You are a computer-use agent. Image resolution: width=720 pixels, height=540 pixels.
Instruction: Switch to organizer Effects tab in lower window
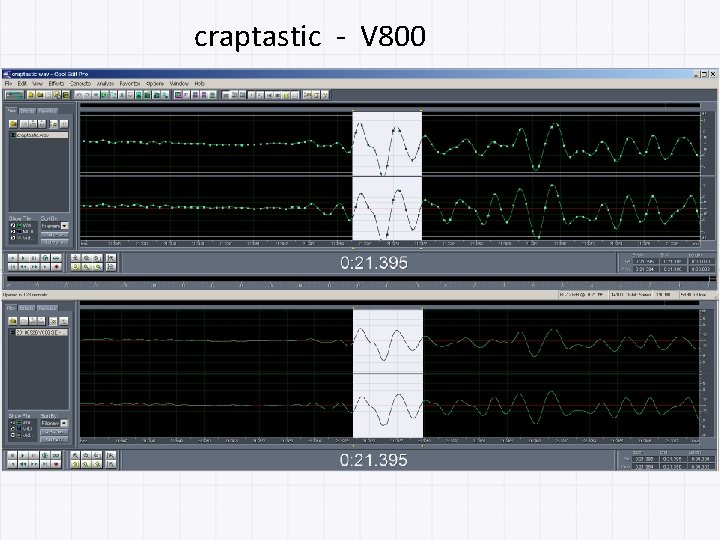27,308
